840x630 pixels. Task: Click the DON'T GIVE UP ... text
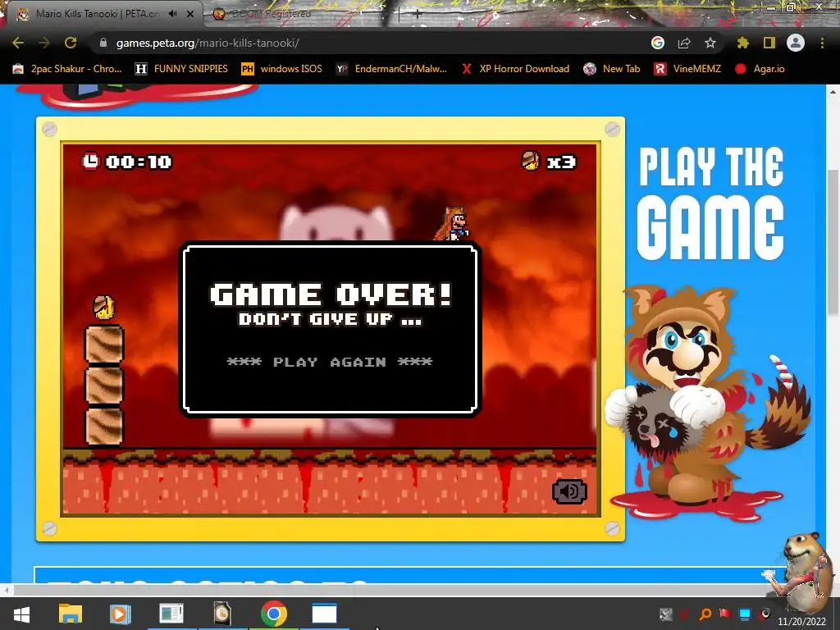tap(330, 319)
